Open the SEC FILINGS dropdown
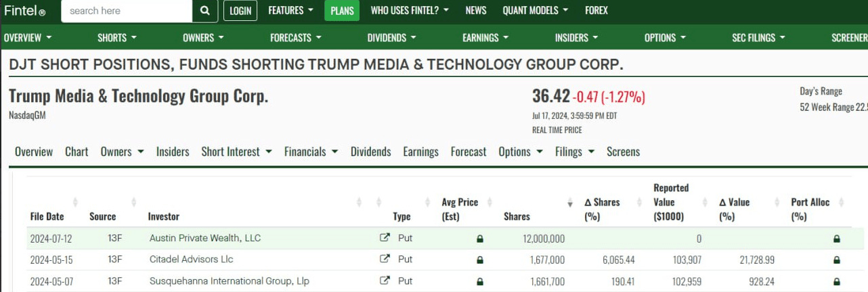Screen dimensions: 868x292 (758, 38)
